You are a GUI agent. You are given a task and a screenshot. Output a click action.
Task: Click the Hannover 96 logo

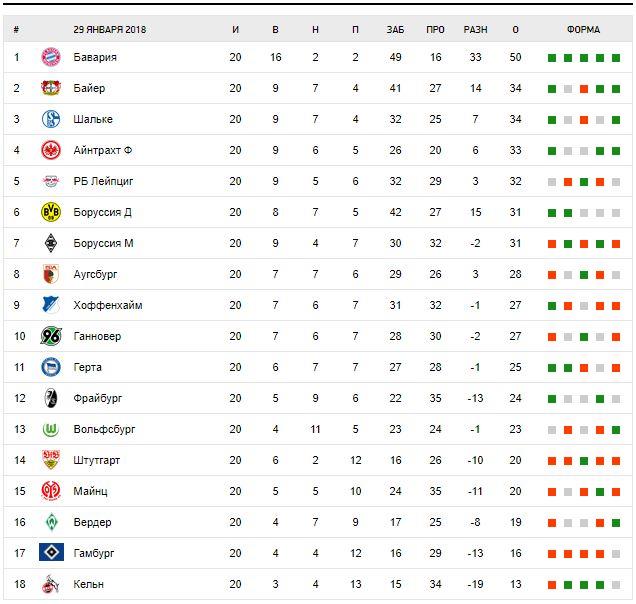point(51,336)
